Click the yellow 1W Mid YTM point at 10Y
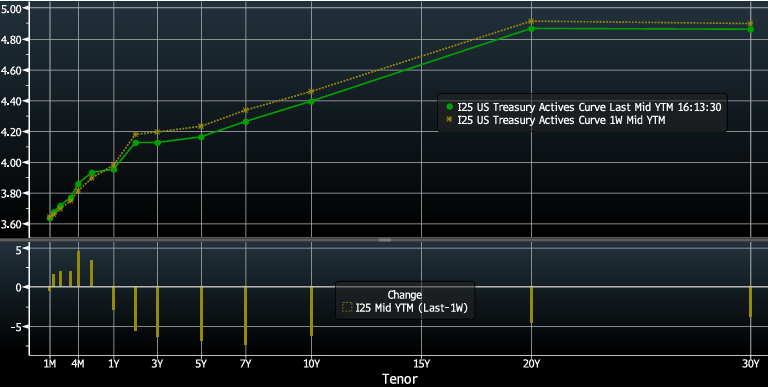 click(x=312, y=91)
